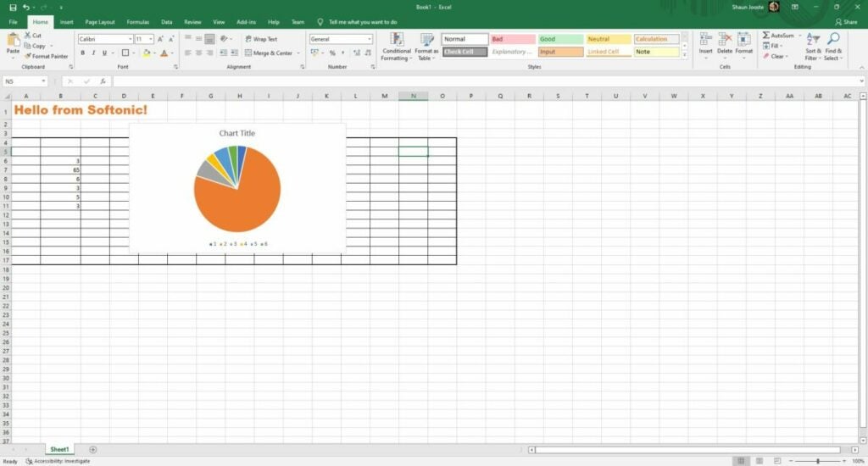
Task: Open the Calibri font name dropdown
Action: pos(130,39)
